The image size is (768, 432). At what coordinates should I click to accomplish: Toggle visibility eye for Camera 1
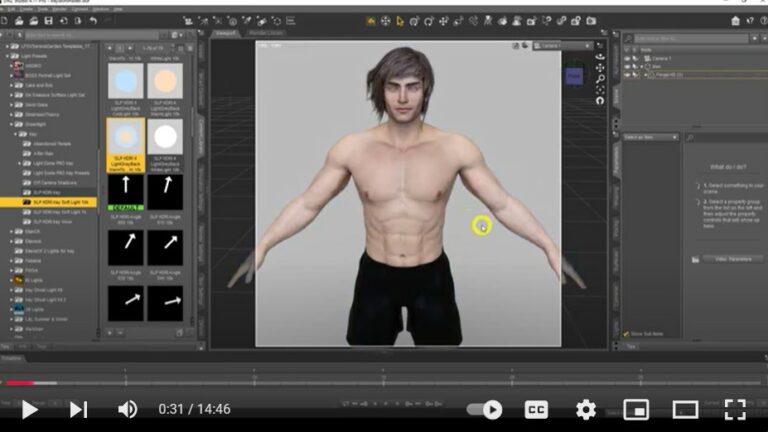coord(628,58)
